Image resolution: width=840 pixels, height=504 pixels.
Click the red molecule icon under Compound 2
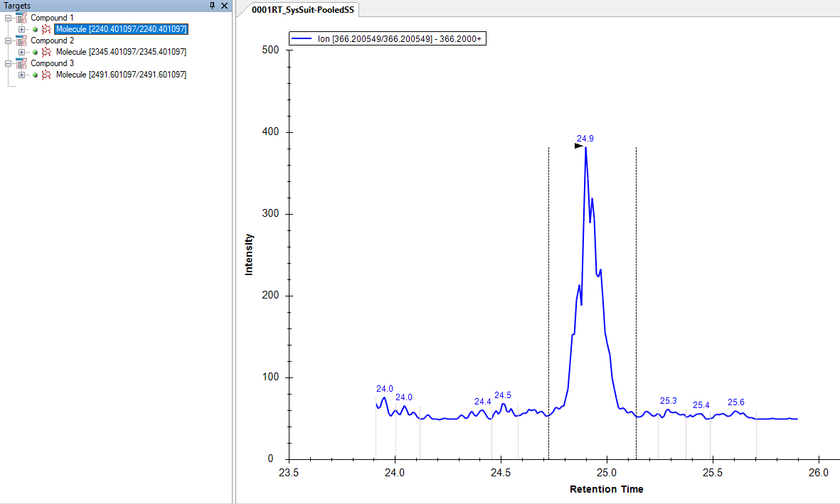[47, 52]
